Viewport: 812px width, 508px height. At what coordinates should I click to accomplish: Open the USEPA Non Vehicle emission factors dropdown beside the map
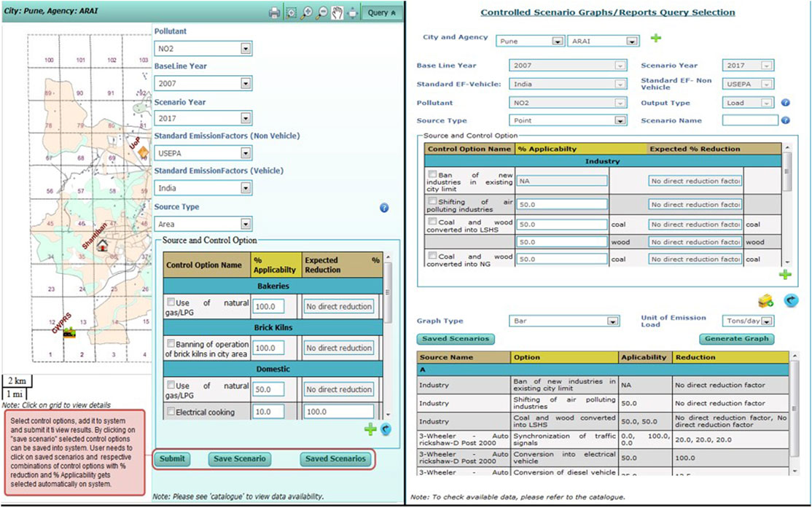203,153
